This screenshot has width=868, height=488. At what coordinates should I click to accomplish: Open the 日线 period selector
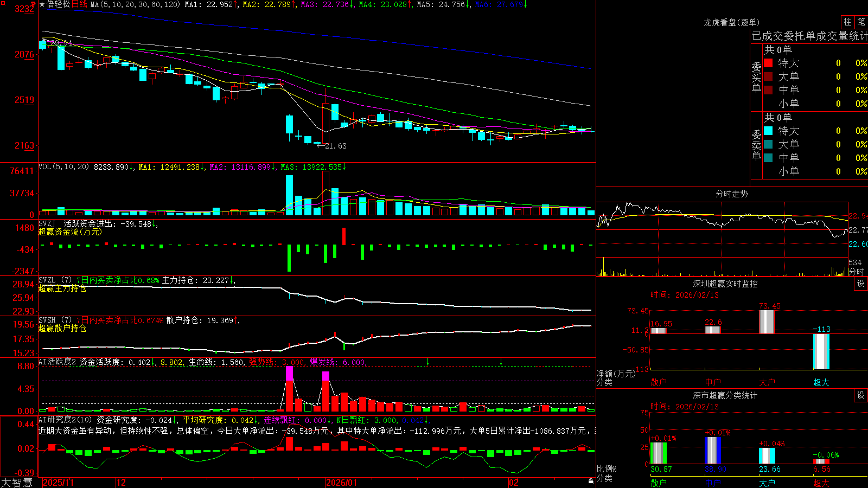coord(79,4)
